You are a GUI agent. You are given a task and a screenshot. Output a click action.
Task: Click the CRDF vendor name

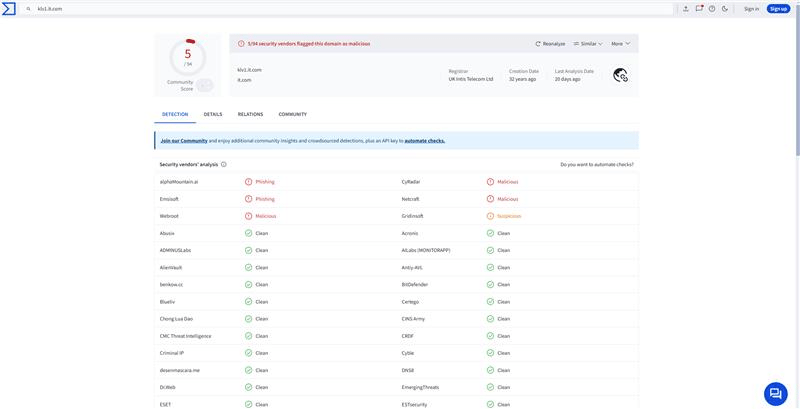point(407,336)
